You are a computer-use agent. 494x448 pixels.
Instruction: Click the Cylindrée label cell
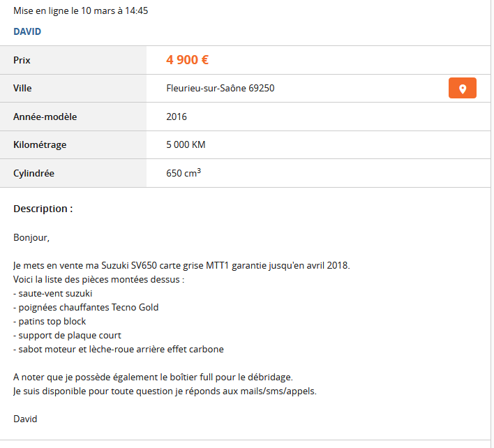pyautogui.click(x=73, y=173)
